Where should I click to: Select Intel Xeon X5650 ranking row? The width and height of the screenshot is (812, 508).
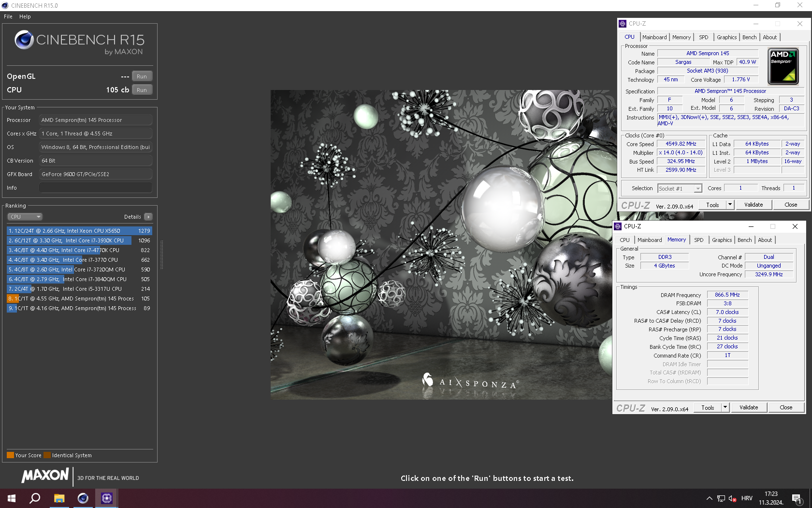click(79, 231)
